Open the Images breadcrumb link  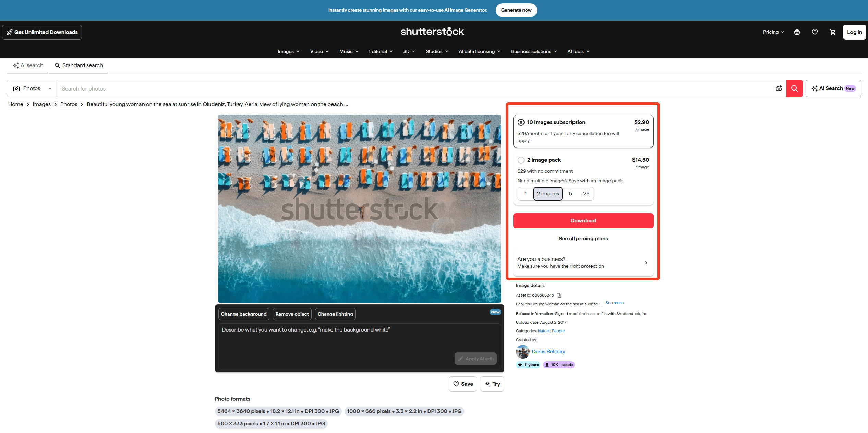coord(42,104)
